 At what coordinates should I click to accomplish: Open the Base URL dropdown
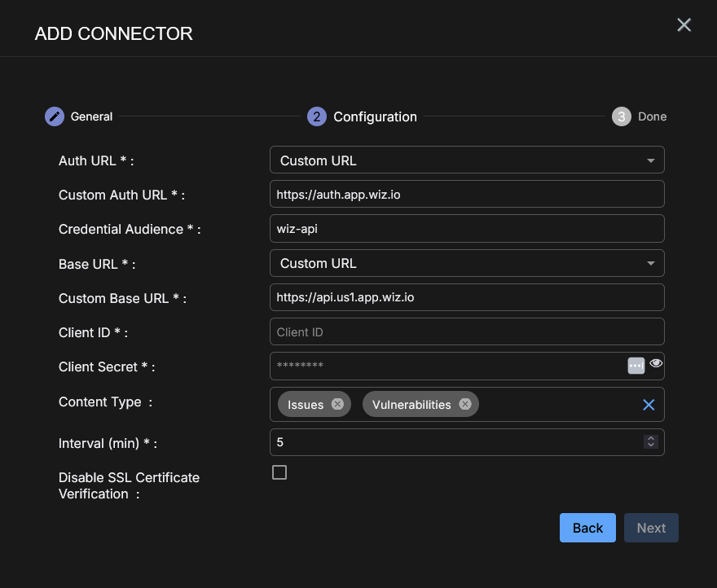(x=467, y=263)
